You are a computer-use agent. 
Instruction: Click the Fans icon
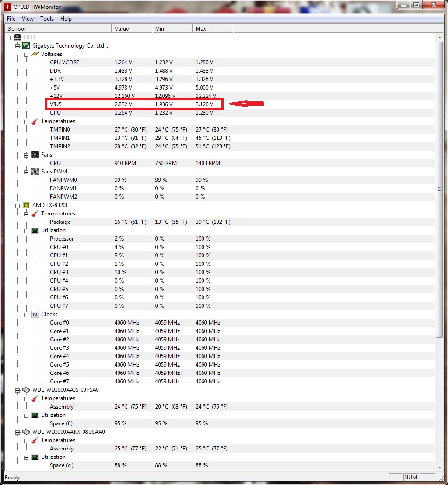tap(35, 155)
